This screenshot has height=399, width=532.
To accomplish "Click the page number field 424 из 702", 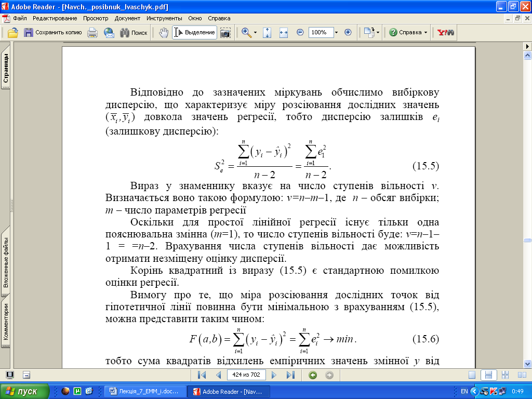I will pos(246,375).
